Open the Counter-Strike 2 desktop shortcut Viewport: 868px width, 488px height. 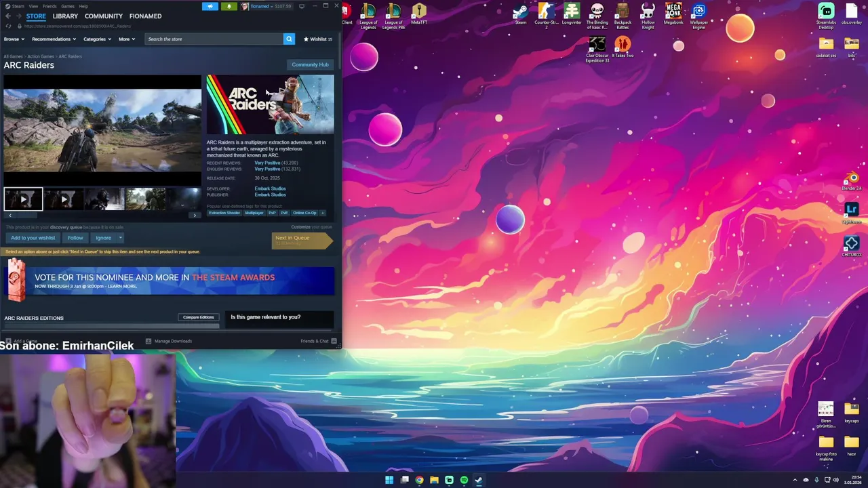tap(546, 15)
